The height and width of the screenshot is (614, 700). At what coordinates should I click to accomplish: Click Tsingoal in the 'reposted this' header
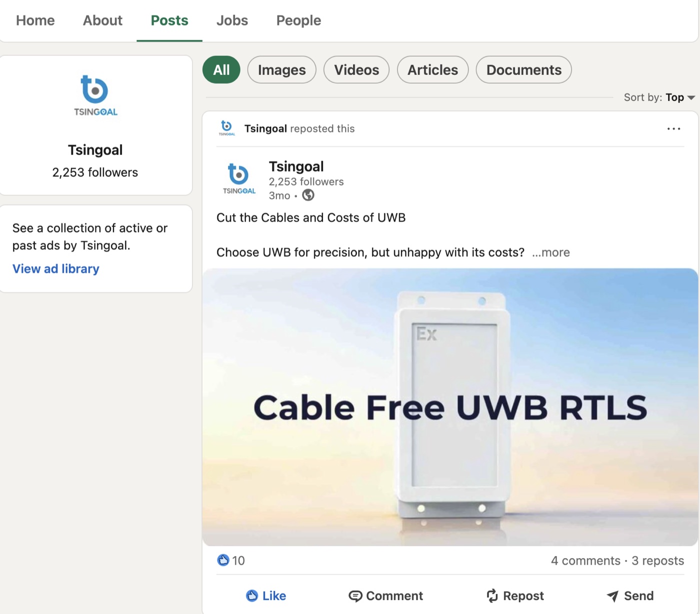click(265, 128)
